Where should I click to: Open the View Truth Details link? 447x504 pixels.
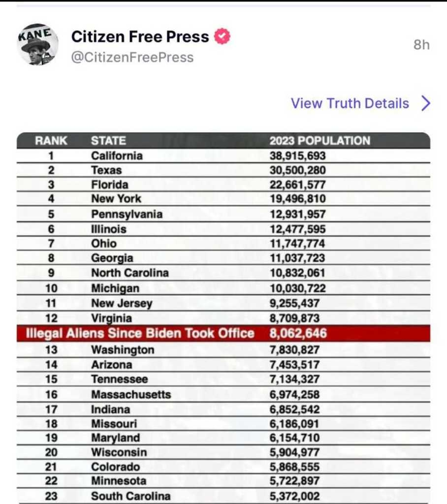click(x=350, y=103)
